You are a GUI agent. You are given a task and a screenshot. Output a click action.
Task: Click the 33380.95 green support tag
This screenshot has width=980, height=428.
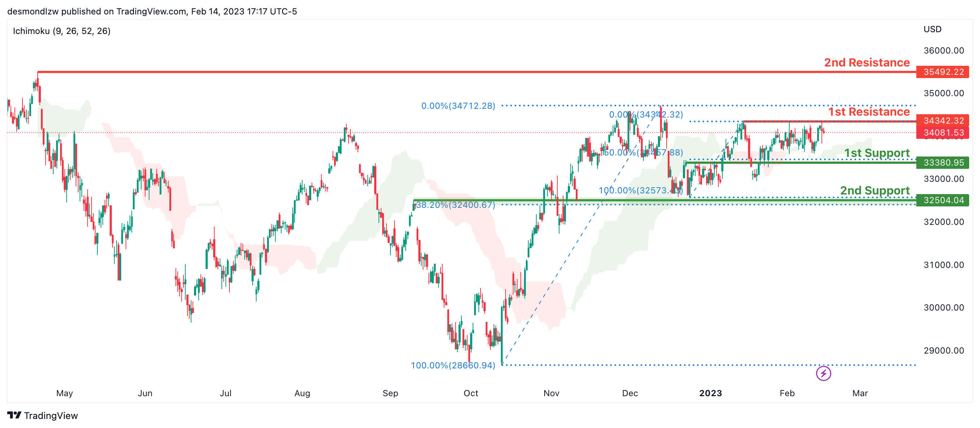pos(943,163)
